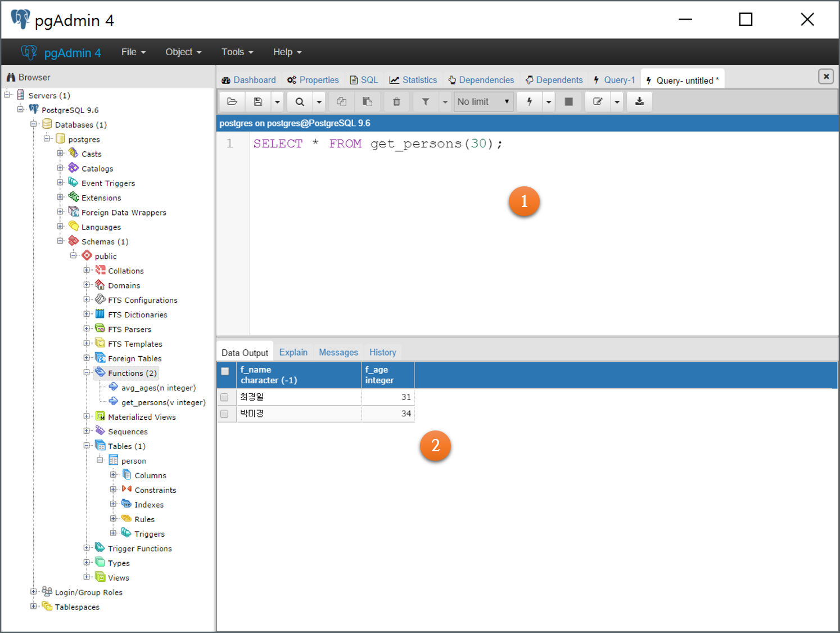The image size is (840, 633).
Task: Open the Explain results tab
Action: [x=293, y=352]
